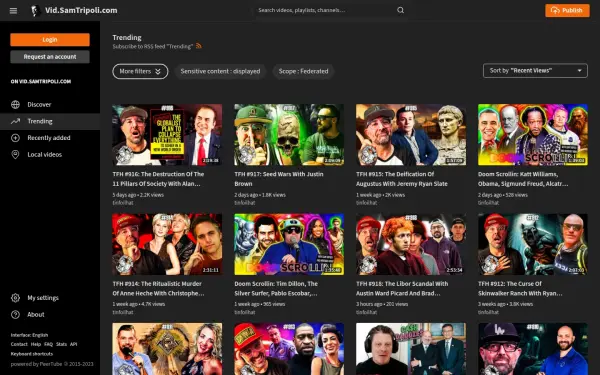This screenshot has height=375, width=600.
Task: Expand More filters
Action: pyautogui.click(x=140, y=72)
